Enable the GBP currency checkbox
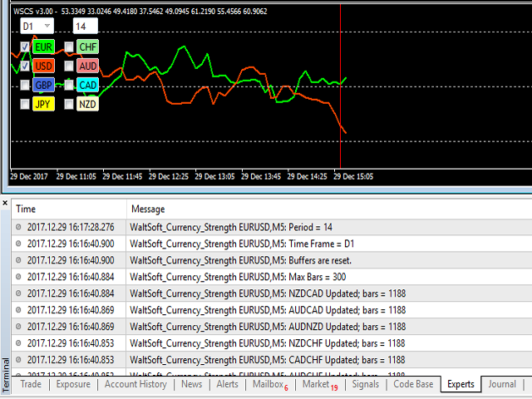This screenshot has width=532, height=399. click(25, 85)
